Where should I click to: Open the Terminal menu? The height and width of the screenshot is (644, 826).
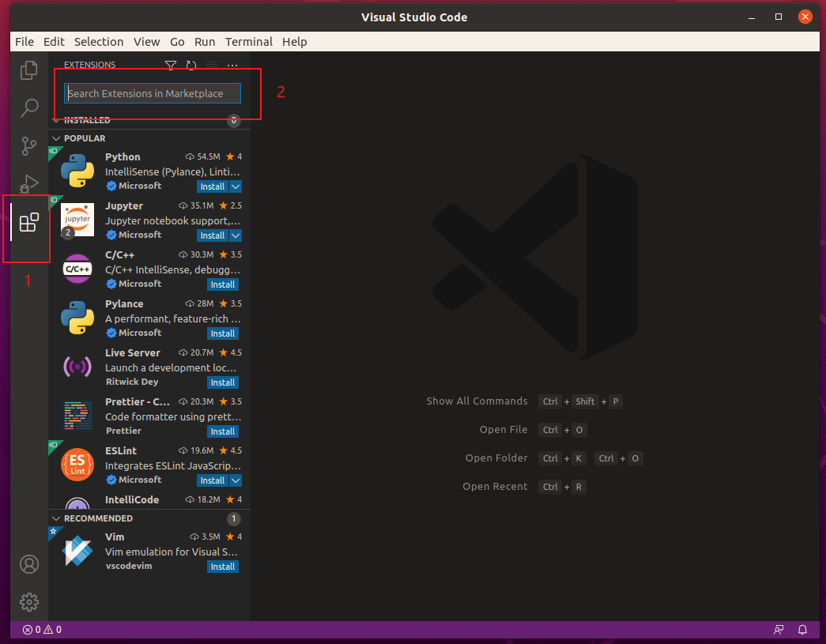click(x=248, y=41)
